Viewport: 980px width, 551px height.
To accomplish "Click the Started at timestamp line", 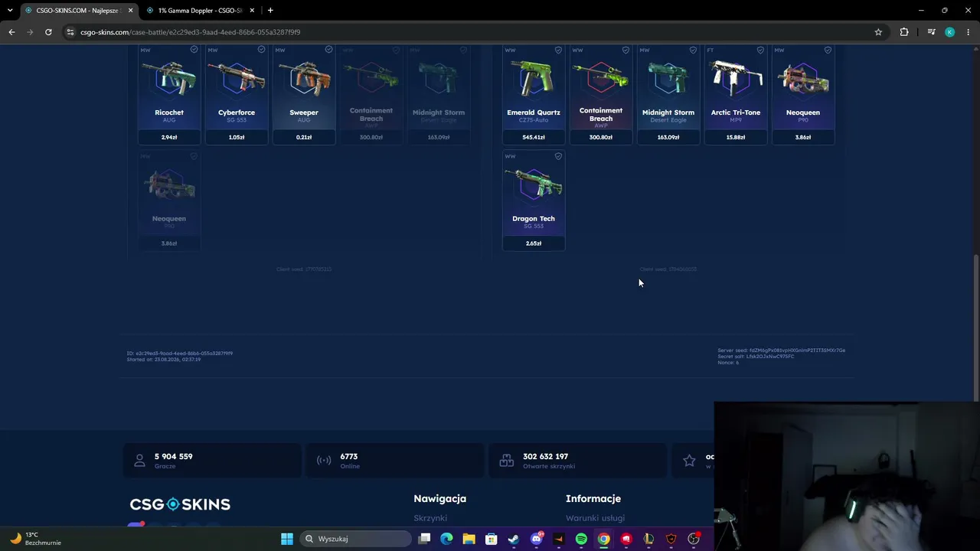I will click(x=164, y=359).
